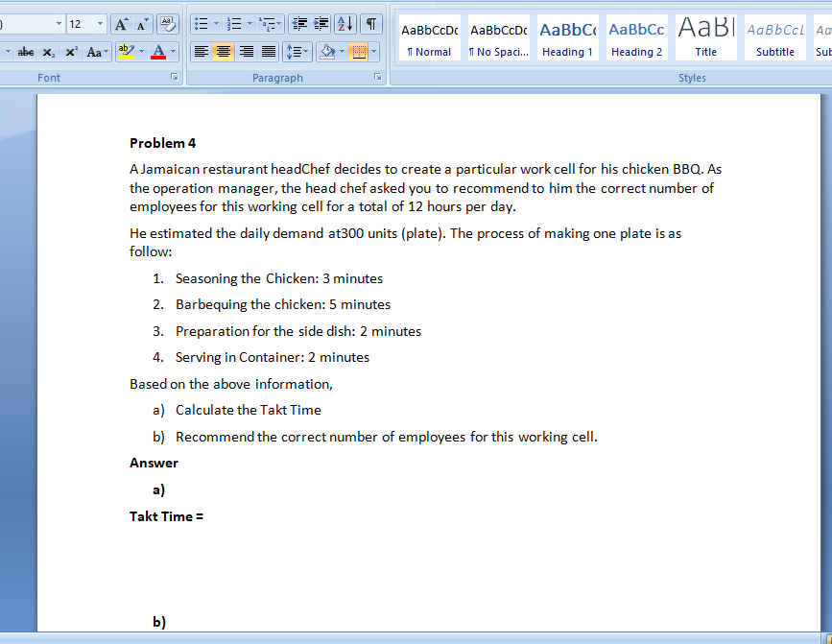Align text right

247,52
